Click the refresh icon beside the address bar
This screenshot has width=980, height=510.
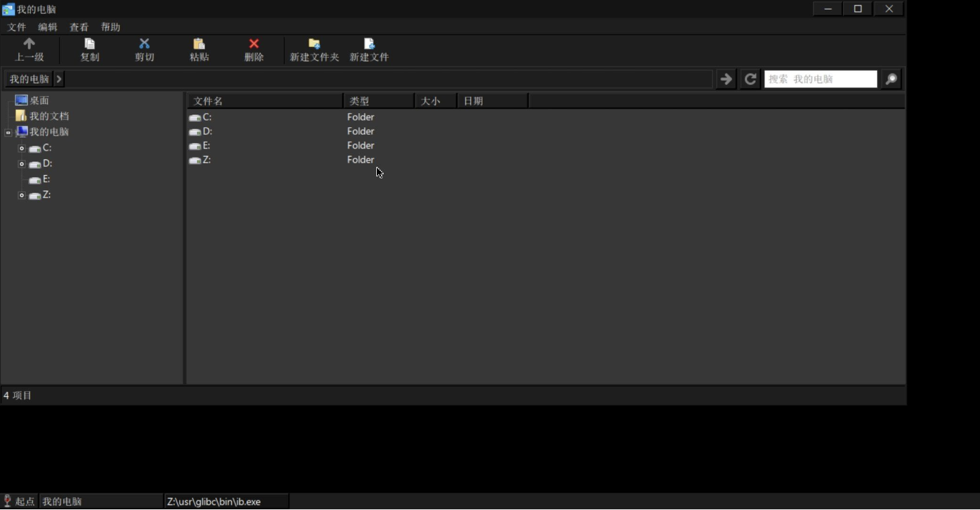(750, 79)
